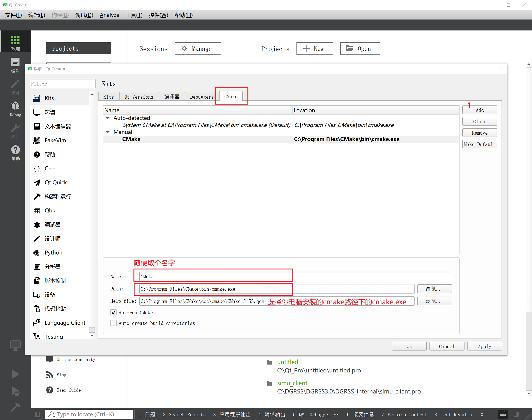The image size is (532, 420).
Task: Click the Blogs RSS icon
Action: (x=49, y=375)
